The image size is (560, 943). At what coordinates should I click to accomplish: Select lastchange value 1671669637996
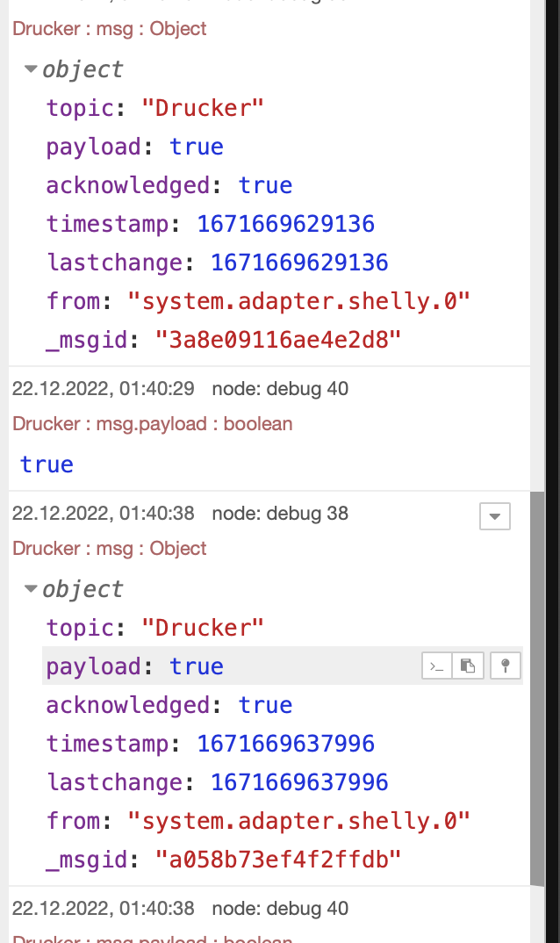(299, 781)
